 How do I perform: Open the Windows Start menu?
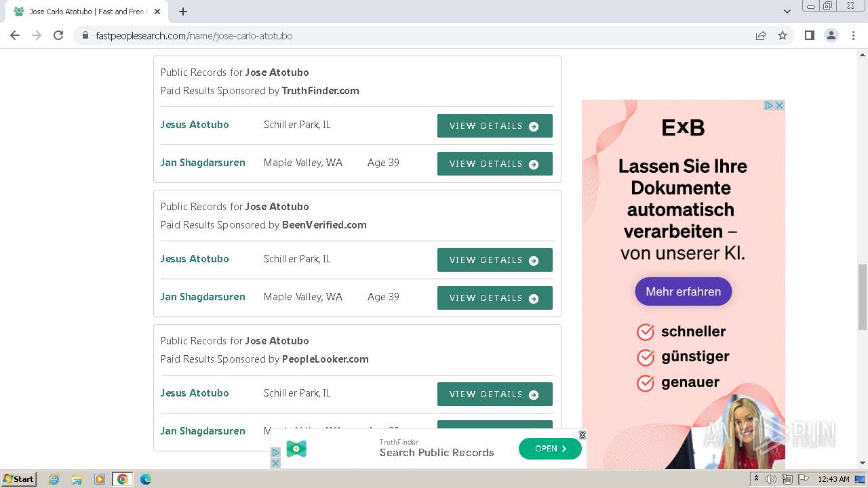18,479
